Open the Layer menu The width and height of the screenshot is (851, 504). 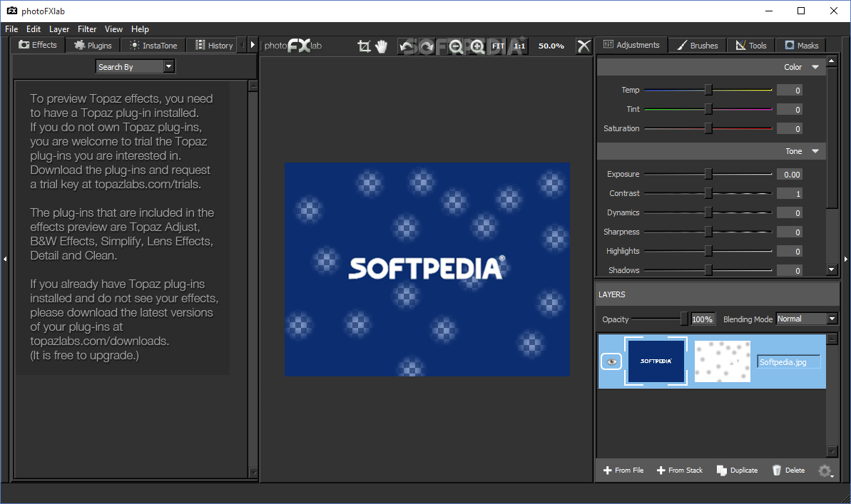click(x=59, y=29)
